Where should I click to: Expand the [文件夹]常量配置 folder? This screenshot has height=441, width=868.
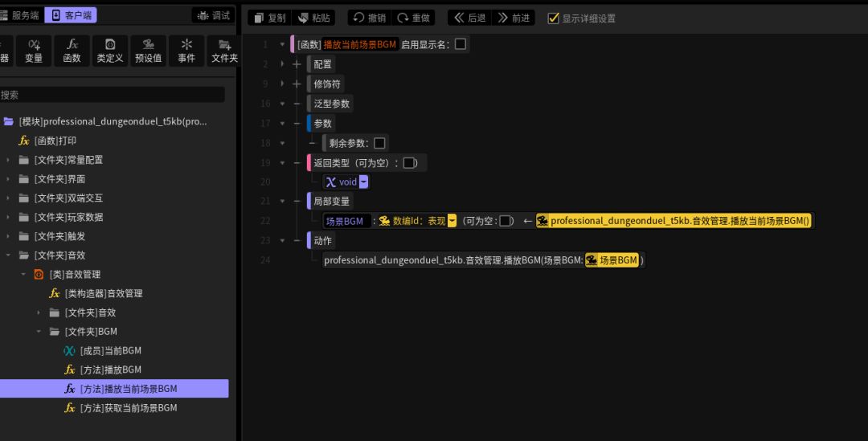8,160
